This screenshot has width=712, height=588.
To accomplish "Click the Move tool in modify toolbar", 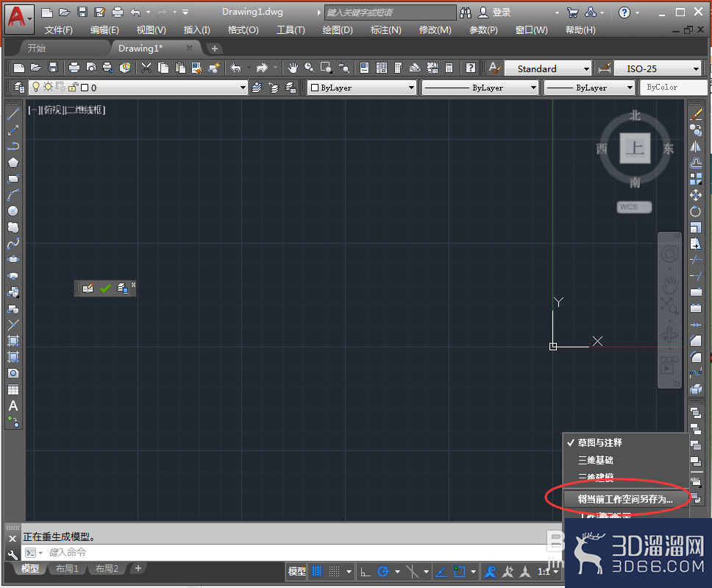I will [696, 195].
